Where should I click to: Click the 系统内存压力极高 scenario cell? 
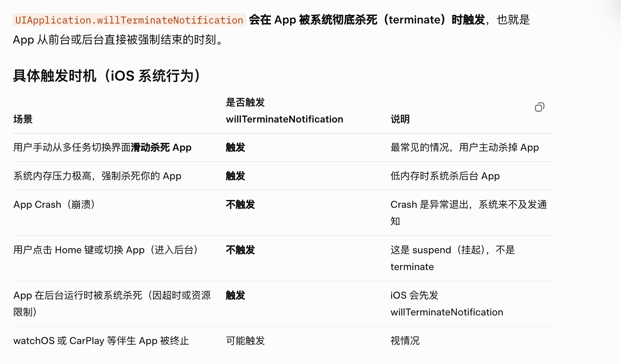click(97, 176)
